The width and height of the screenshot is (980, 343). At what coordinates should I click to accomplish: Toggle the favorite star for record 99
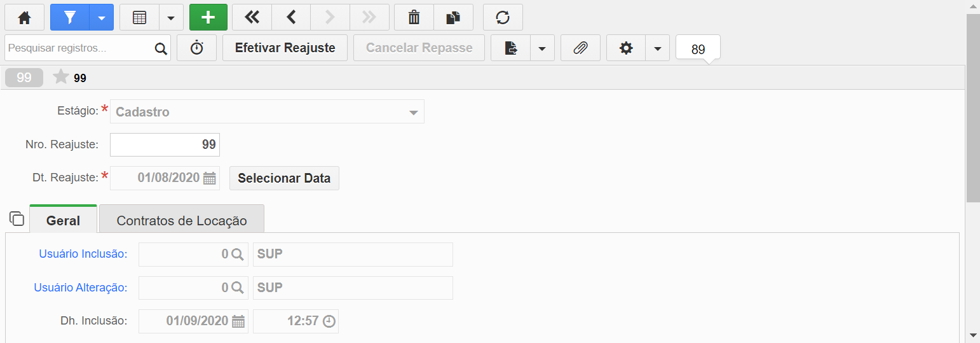point(61,78)
